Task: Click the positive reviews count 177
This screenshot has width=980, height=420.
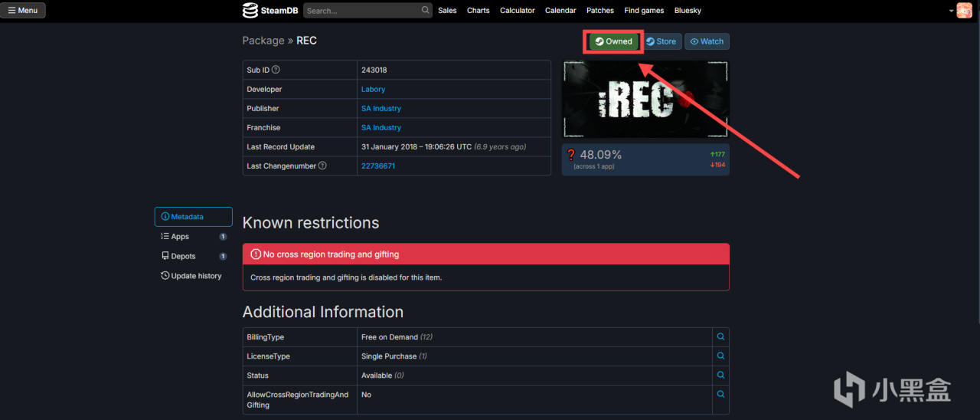Action: point(717,154)
